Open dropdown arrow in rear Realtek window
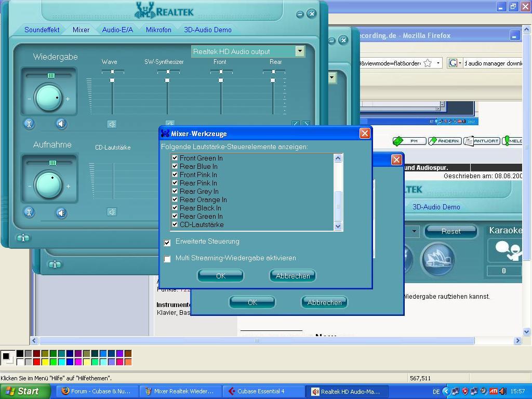This screenshot has width=532, height=399. 332,78
